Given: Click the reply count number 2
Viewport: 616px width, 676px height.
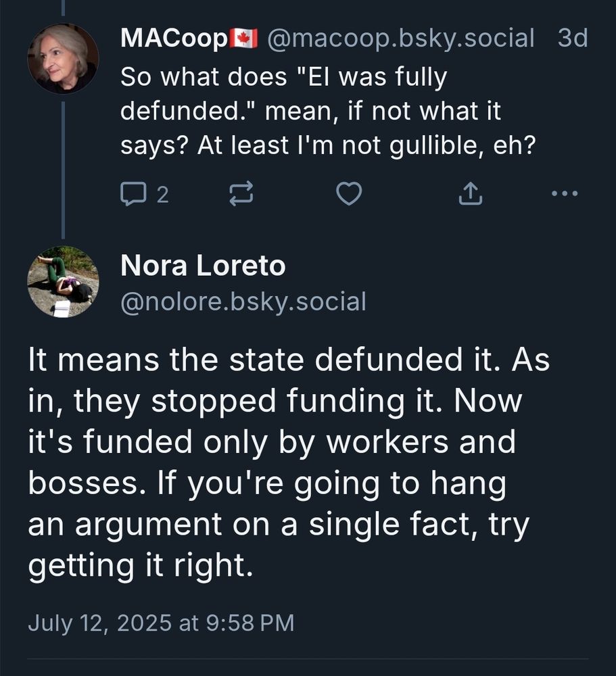Looking at the screenshot, I should pos(162,195).
